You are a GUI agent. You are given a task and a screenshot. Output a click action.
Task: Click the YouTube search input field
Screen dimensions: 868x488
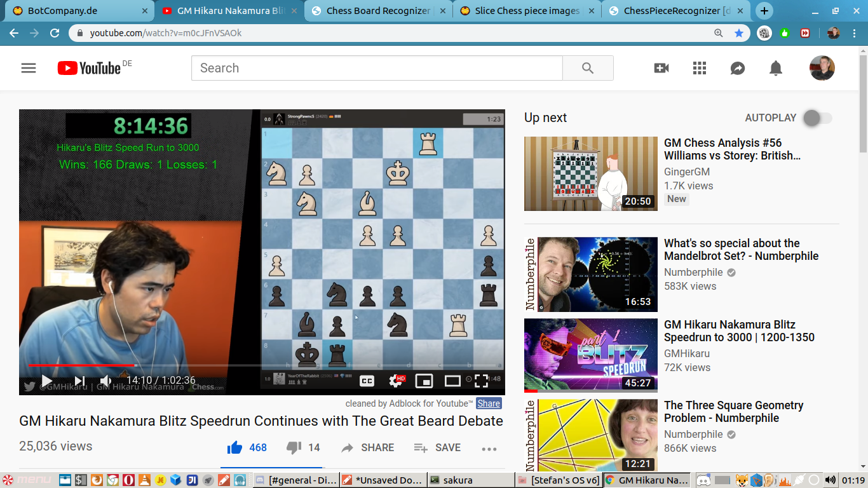(x=377, y=68)
